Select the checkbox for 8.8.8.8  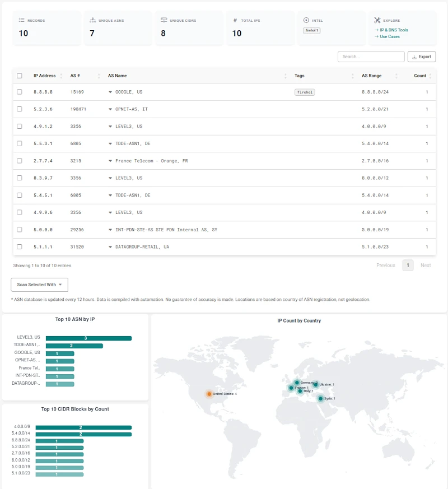coord(20,92)
